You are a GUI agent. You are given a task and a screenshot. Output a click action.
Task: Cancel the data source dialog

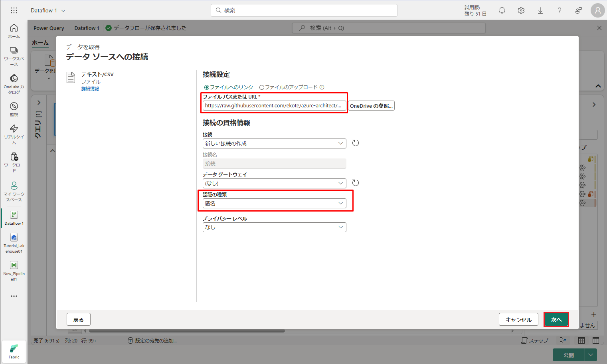point(518,320)
